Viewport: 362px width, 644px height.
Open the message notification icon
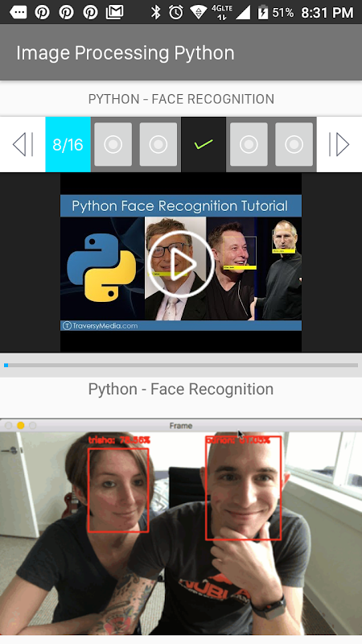[18, 12]
